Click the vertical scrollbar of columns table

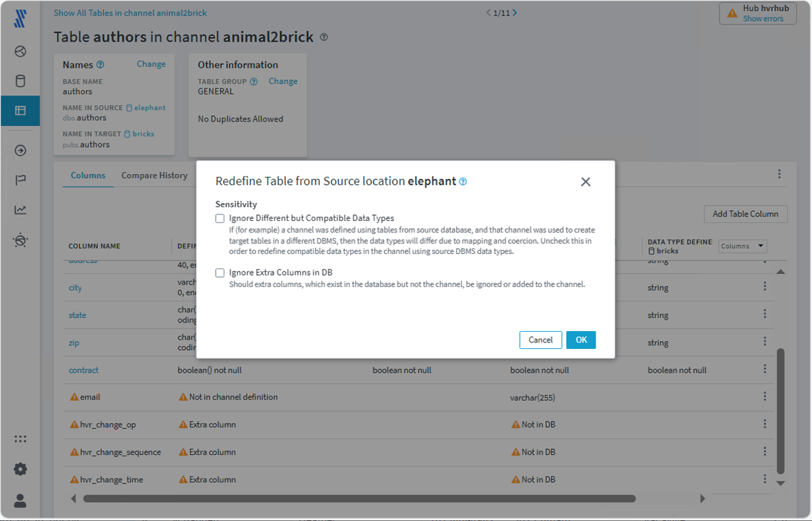tap(780, 411)
